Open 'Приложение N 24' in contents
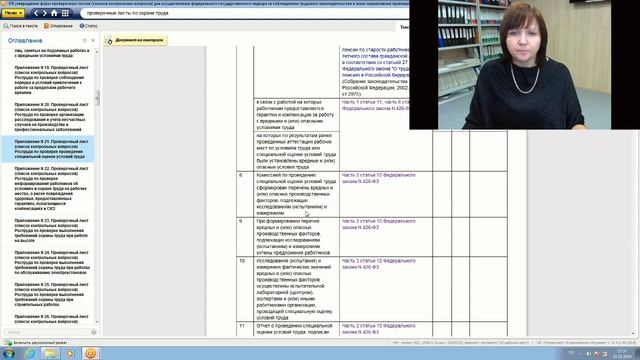 tap(51, 262)
